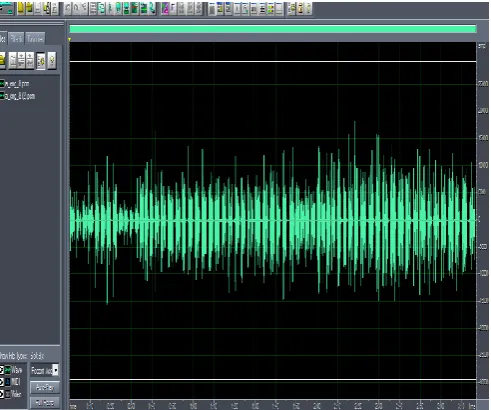Viewport: 491px width, 410px height.
Task: Toggle the Video file type checkbox
Action: (x=2, y=394)
